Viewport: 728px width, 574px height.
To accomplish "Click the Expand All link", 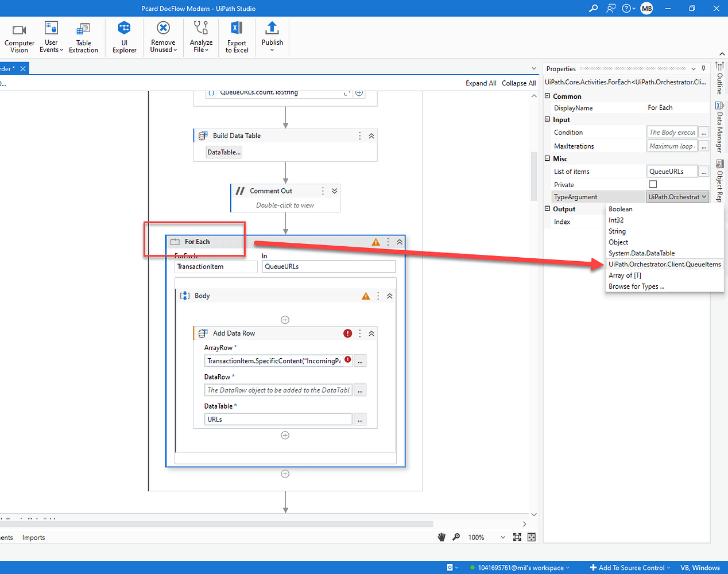I will (481, 83).
